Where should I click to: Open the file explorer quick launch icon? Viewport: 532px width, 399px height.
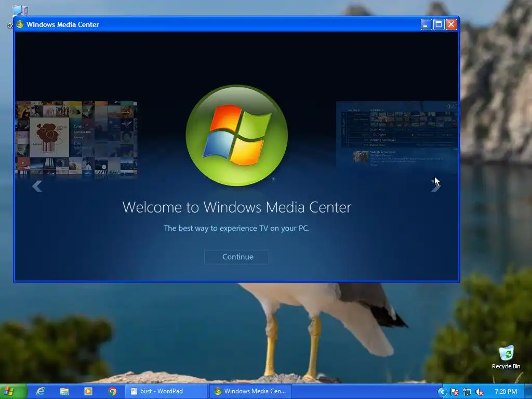(x=64, y=392)
